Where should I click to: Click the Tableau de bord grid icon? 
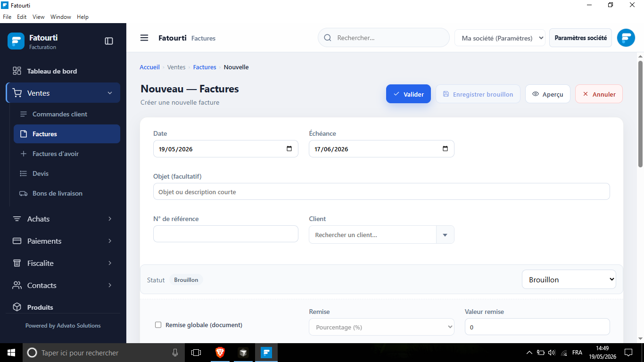17,71
